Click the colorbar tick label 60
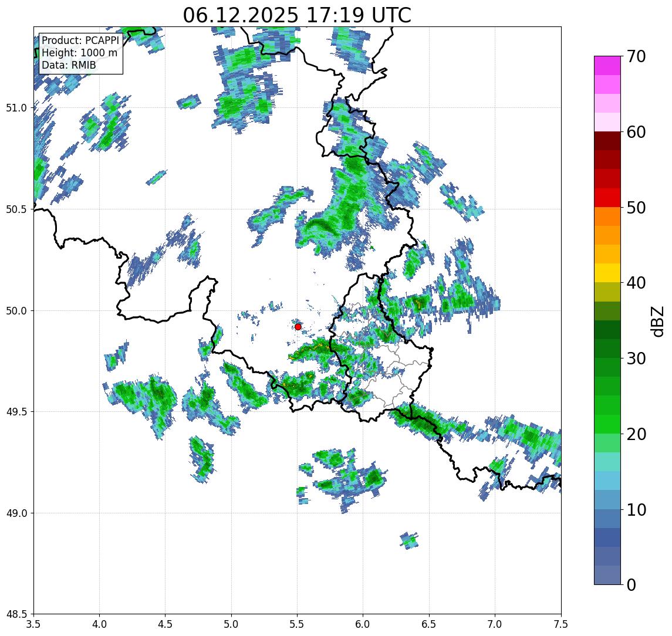 click(x=636, y=132)
